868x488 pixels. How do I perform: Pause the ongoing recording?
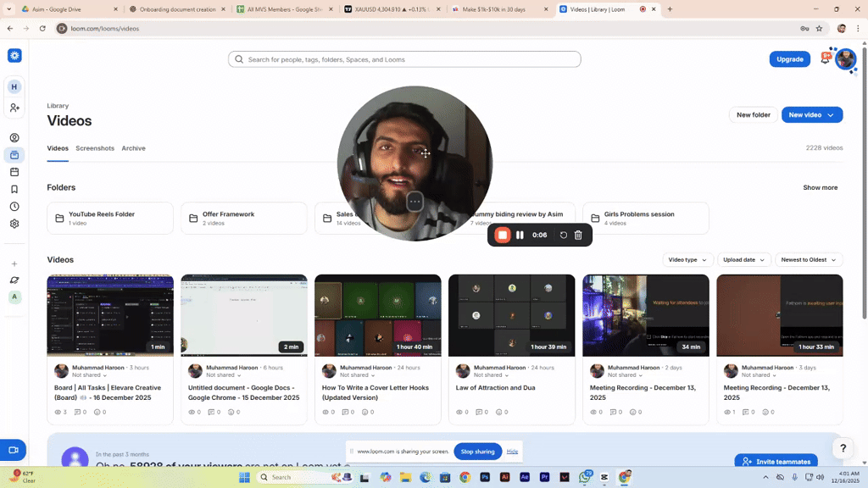[520, 235]
